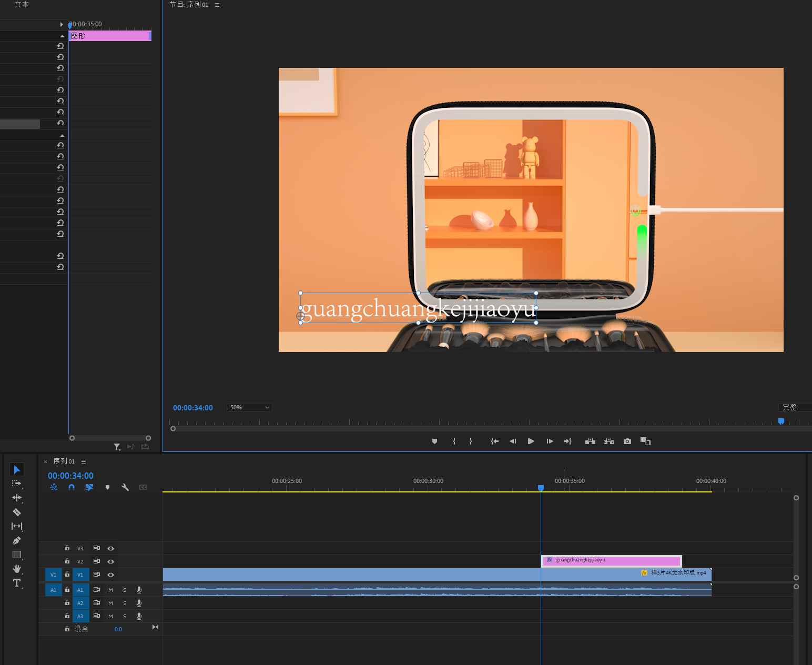Viewport: 812px width, 665px height.
Task: Open the 节目: 序列 01 monitor panel menu
Action: [x=217, y=5]
